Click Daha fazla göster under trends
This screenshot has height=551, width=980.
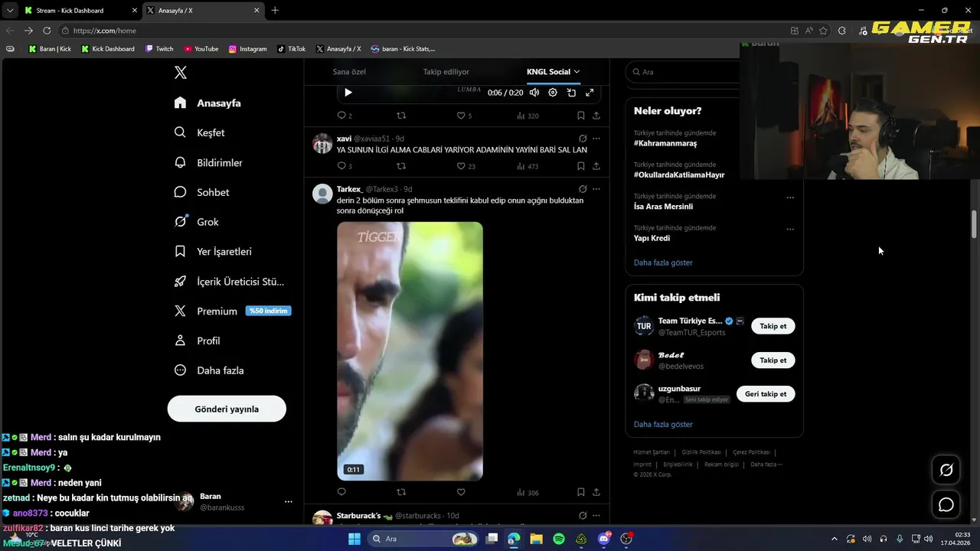tap(663, 262)
